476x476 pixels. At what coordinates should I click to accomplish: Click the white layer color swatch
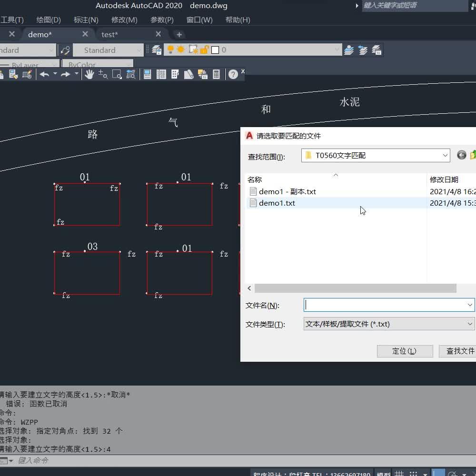point(215,50)
